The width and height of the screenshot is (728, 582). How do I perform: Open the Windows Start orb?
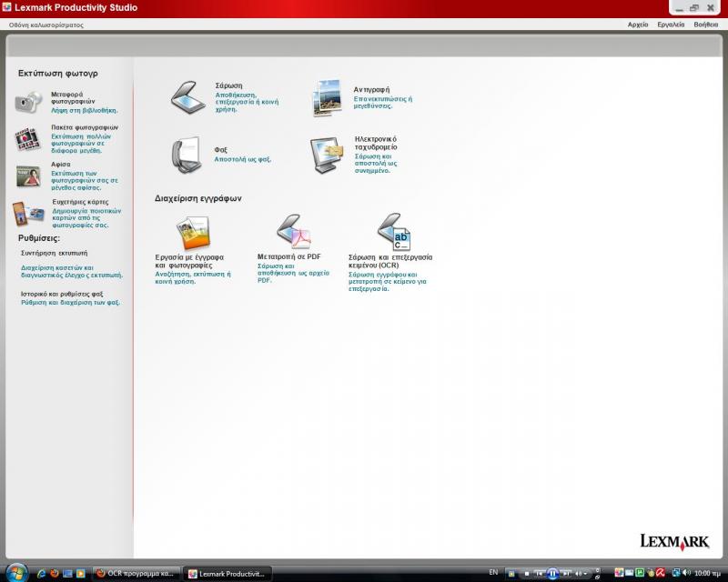[x=16, y=573]
